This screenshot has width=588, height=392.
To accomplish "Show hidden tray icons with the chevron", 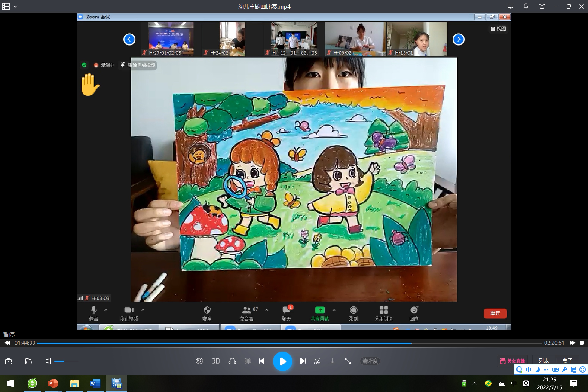I will [475, 383].
